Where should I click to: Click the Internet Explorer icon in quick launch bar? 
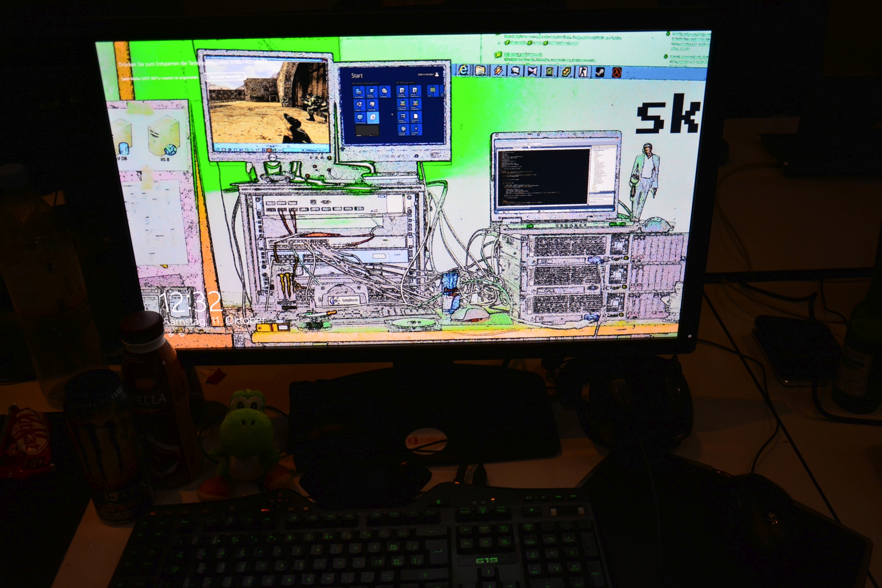tap(464, 70)
